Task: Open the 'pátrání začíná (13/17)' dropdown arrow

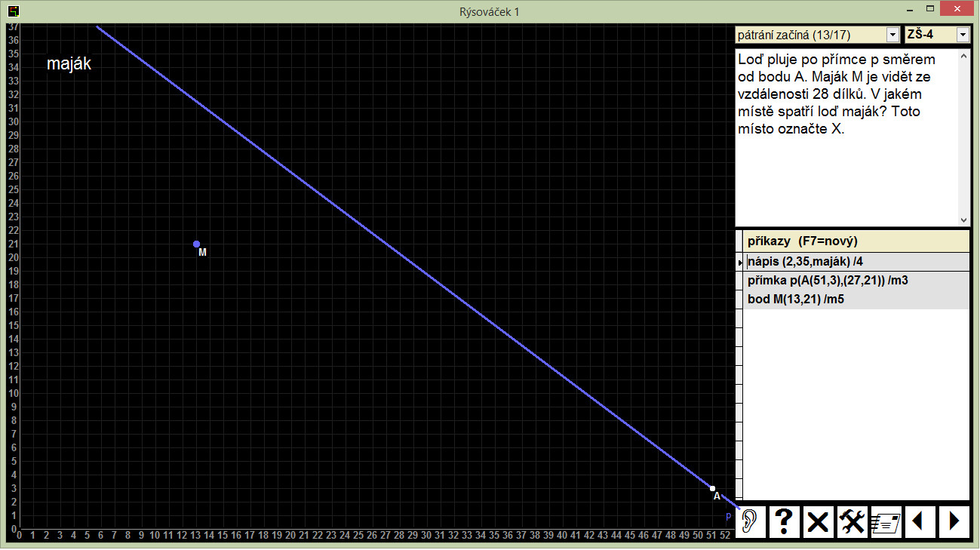Action: (x=893, y=35)
